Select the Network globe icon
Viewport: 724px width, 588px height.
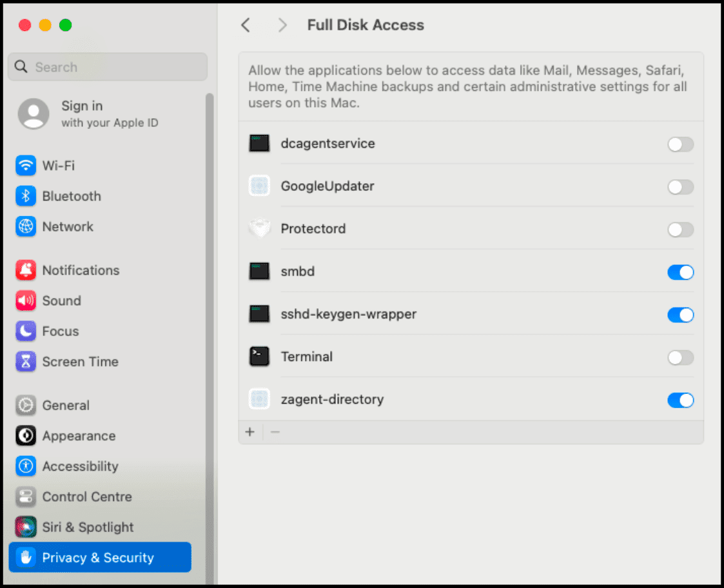(26, 226)
